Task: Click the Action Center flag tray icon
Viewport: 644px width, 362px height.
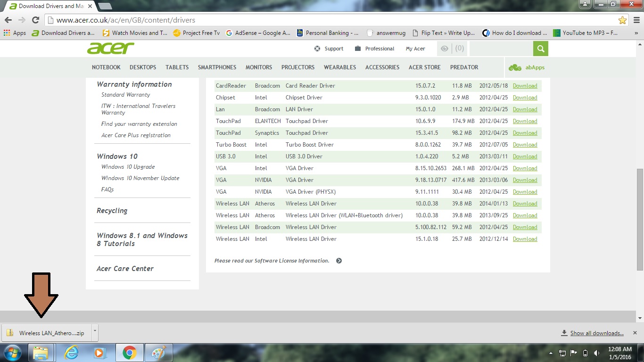Action: [574, 353]
